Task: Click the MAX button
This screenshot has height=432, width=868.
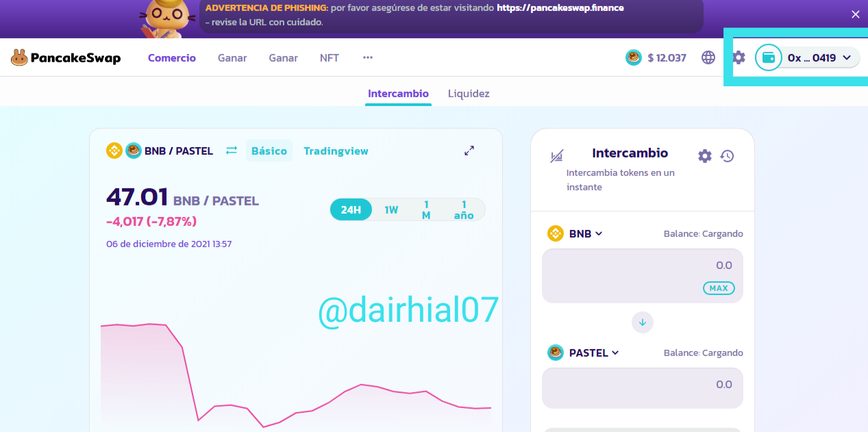Action: [x=719, y=288]
